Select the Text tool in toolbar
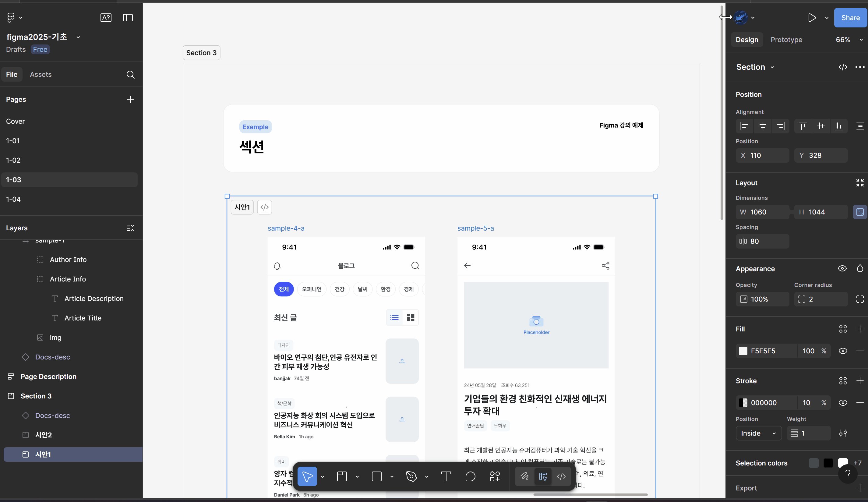Image resolution: width=868 pixels, height=502 pixels. click(x=446, y=476)
